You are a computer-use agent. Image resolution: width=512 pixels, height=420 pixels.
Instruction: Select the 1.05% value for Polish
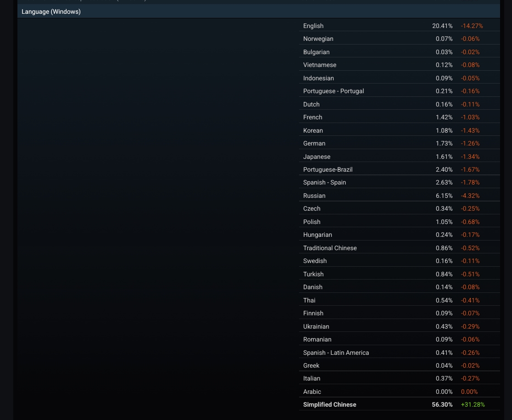(x=444, y=222)
